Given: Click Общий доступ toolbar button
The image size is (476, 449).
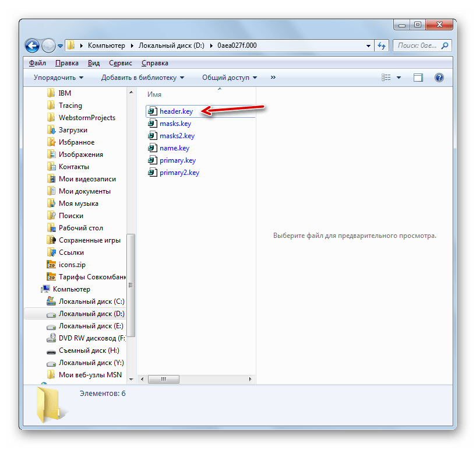Looking at the screenshot, I should pyautogui.click(x=230, y=78).
